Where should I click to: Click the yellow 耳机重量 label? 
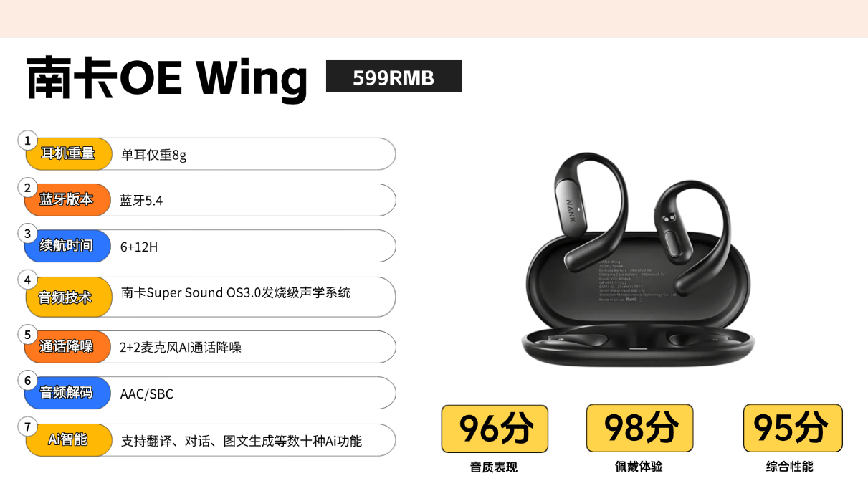pos(69,153)
